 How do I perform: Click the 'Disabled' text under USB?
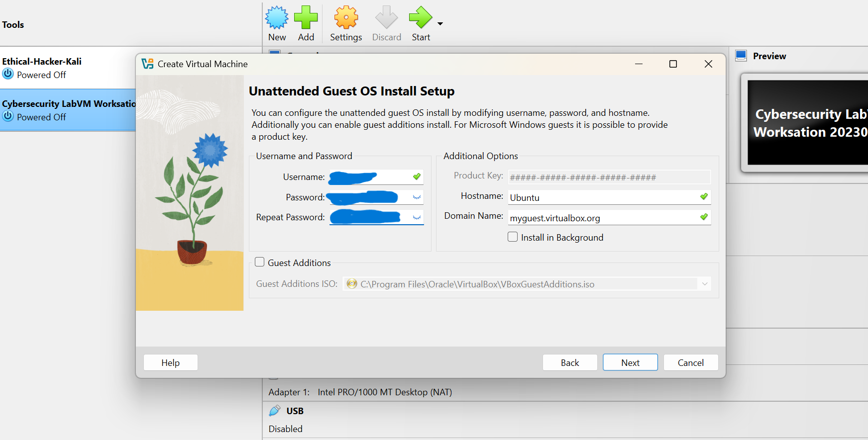click(285, 429)
